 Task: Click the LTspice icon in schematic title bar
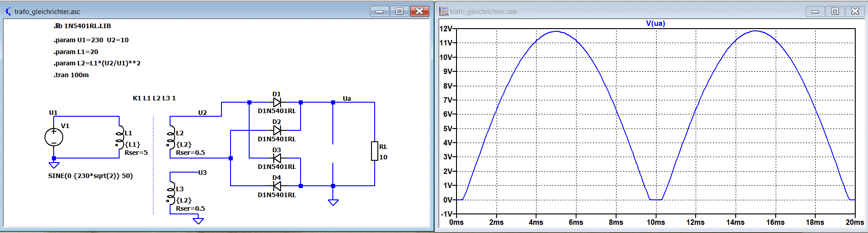[8, 11]
